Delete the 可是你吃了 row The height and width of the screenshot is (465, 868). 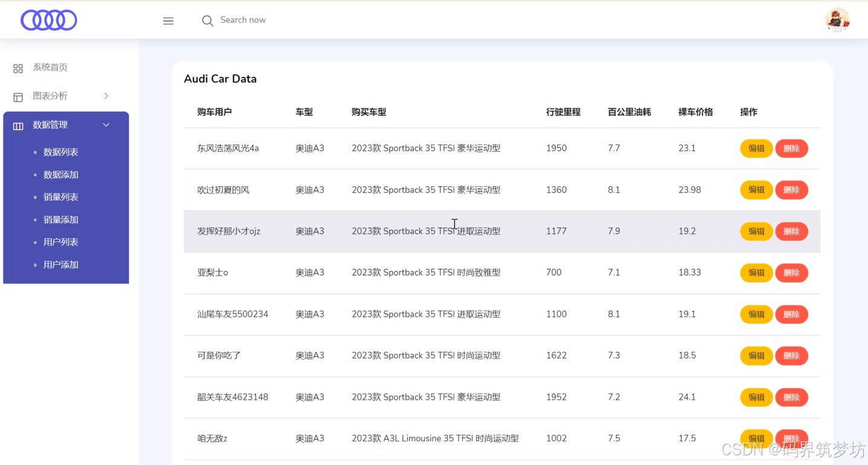(791, 356)
